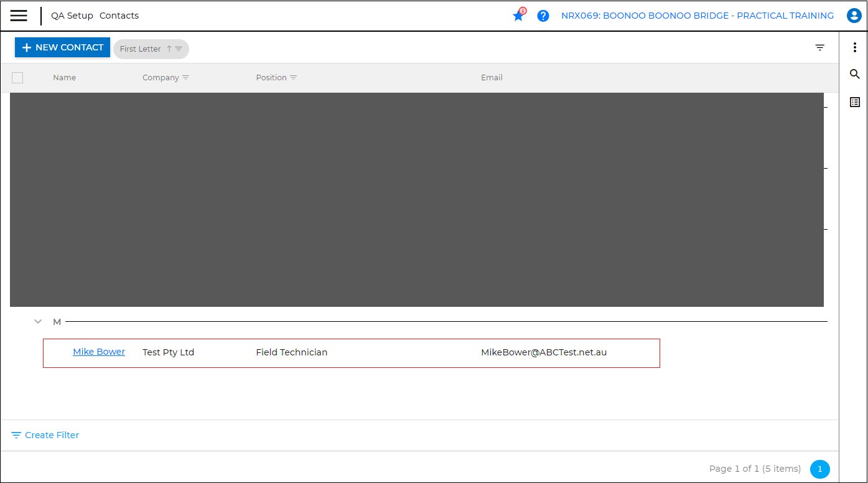Screen dimensions: 868x483
Task: Select the Contacts breadcrumb item
Action: [119, 16]
